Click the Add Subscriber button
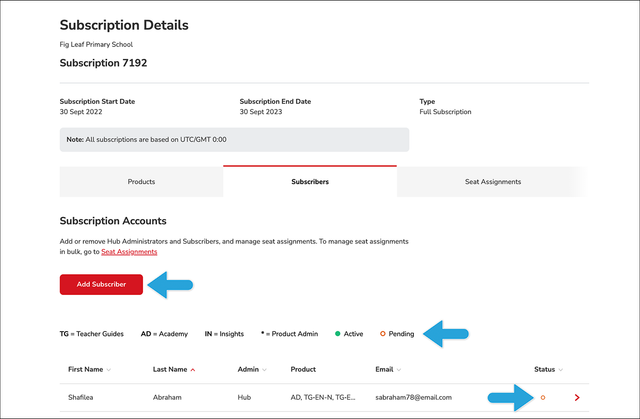640x419 pixels. pos(101,284)
